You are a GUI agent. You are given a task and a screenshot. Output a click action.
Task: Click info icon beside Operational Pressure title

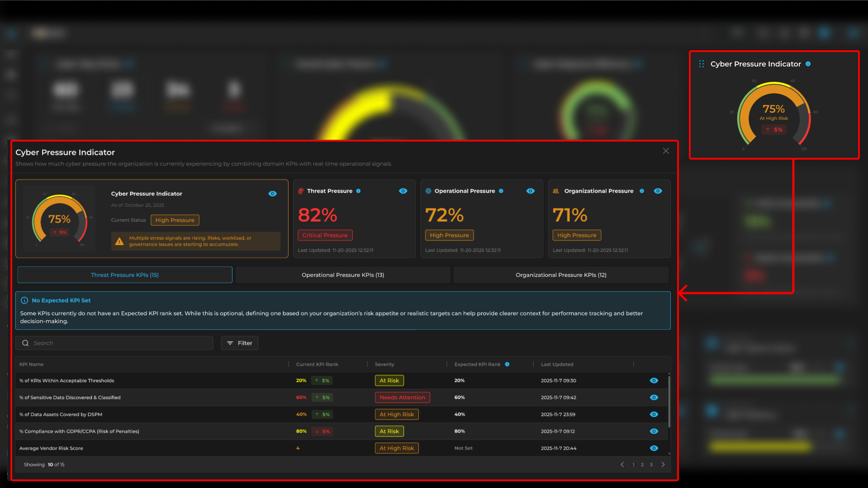pos(501,191)
